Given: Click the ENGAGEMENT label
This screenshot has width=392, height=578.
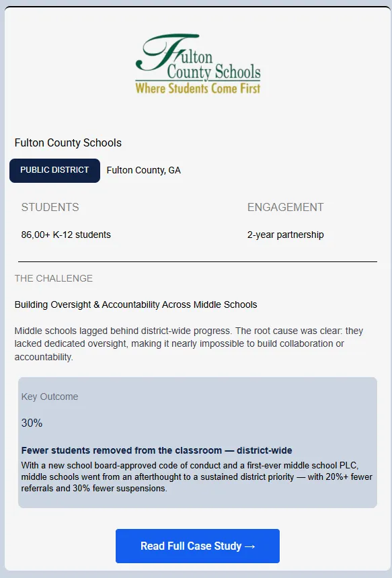Looking at the screenshot, I should [x=285, y=207].
